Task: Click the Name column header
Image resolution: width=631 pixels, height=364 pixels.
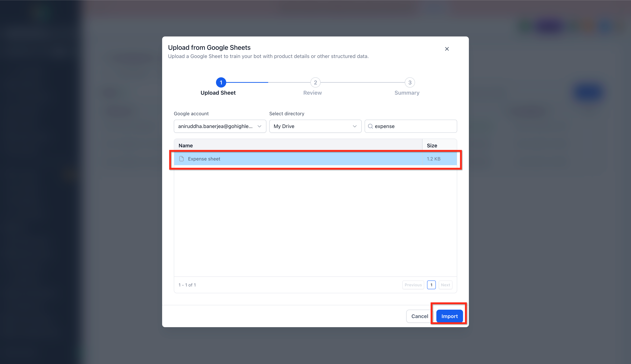Action: [x=186, y=146]
